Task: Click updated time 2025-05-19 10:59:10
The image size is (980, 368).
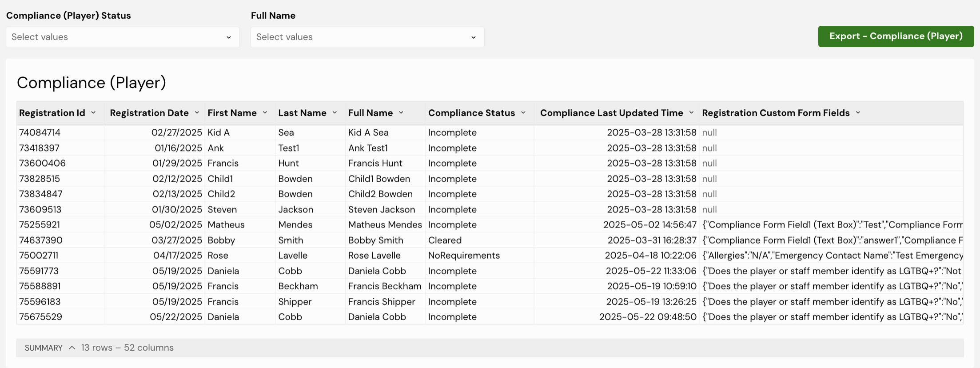Action: coord(652,286)
